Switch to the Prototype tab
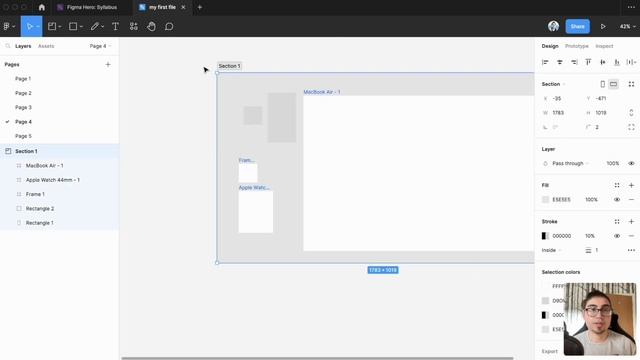Viewport: 640px width, 360px height. coord(577,46)
